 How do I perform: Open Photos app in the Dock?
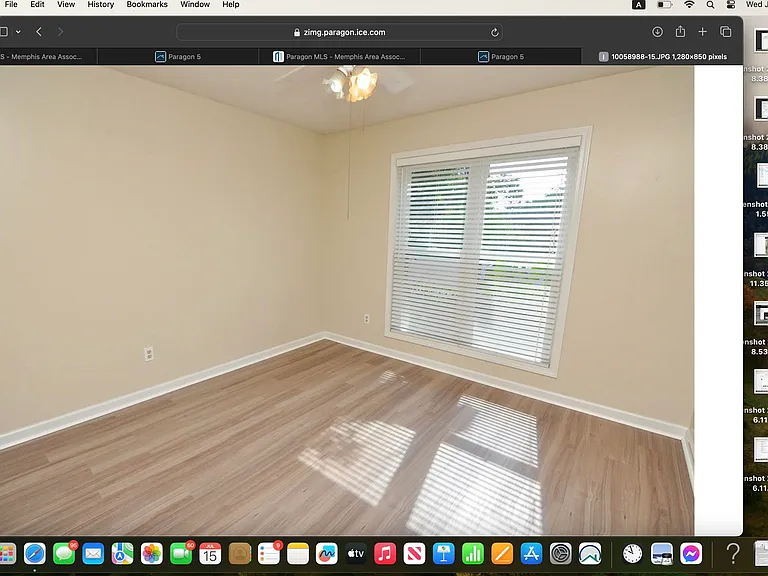click(151, 554)
